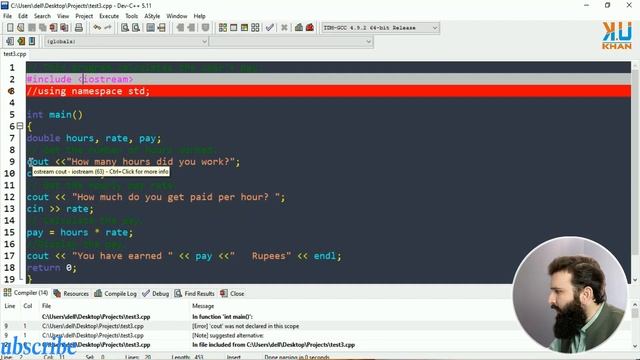Switch to the Debug panel tab

[156, 293]
